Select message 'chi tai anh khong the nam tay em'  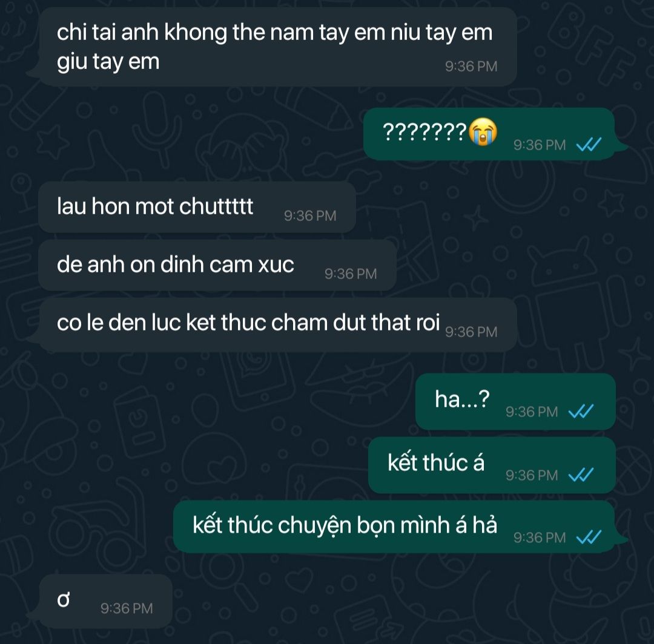(278, 47)
